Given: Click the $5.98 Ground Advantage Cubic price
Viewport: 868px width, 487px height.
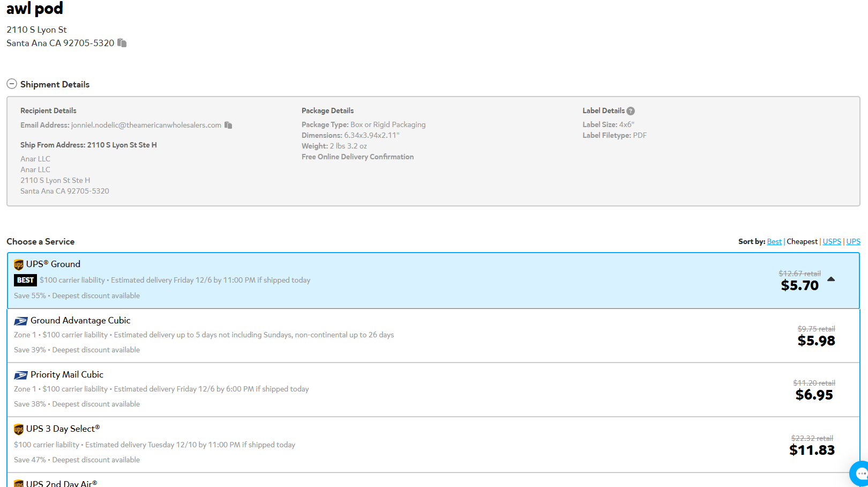Looking at the screenshot, I should coord(816,341).
